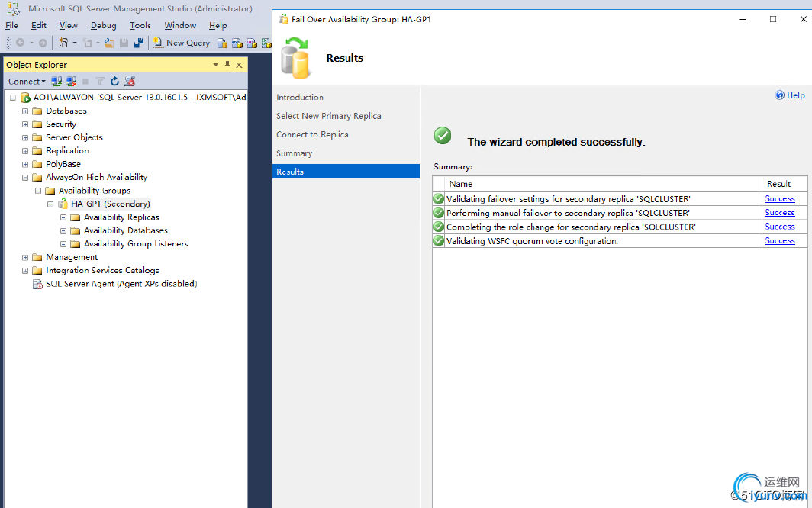Click the Navigate Backward toolbar arrow
Viewport: 812px width, 508px height.
click(x=20, y=43)
